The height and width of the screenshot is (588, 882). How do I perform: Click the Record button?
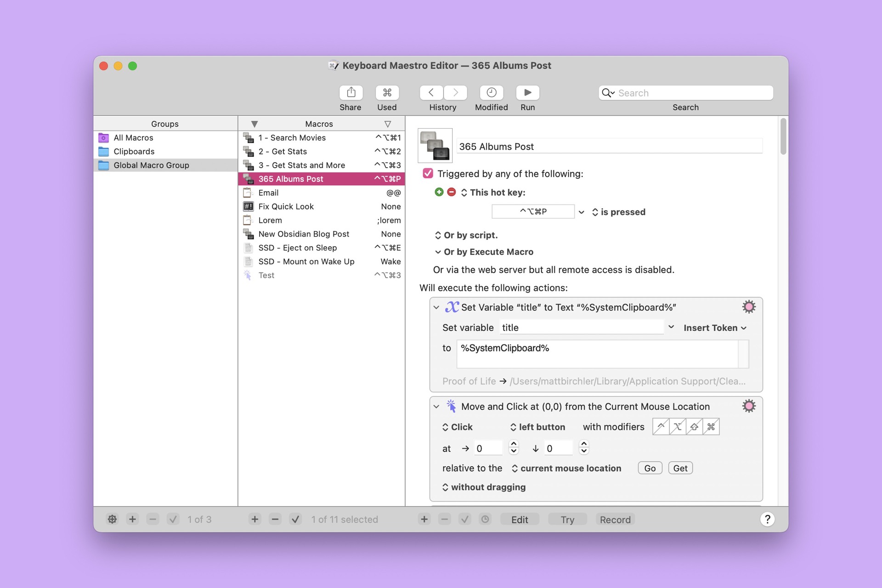pos(615,520)
